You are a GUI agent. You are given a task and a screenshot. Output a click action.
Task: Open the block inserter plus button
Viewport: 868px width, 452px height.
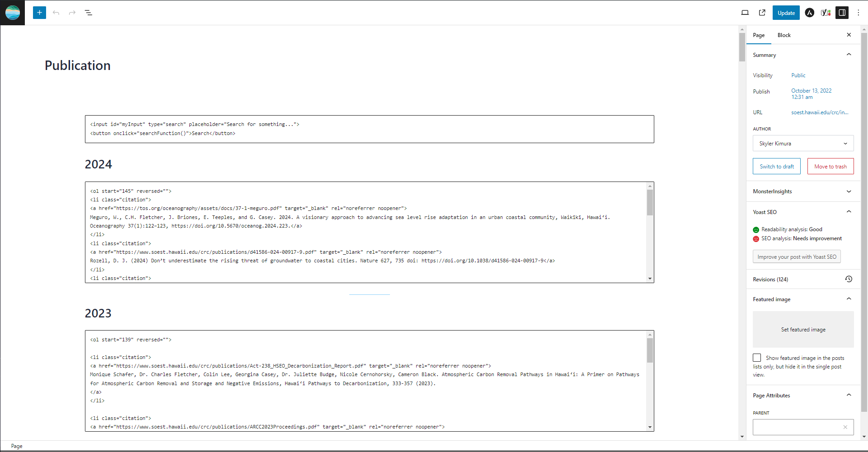pos(39,13)
